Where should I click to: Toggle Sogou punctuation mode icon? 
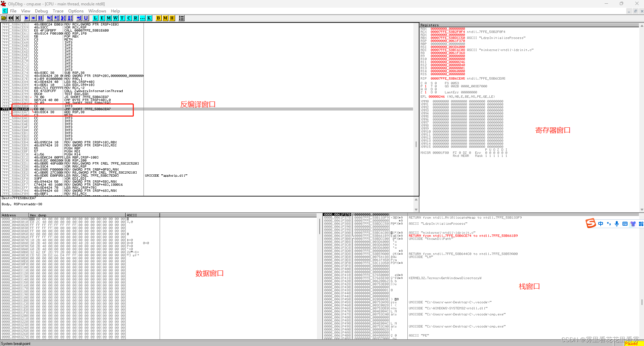click(x=609, y=224)
